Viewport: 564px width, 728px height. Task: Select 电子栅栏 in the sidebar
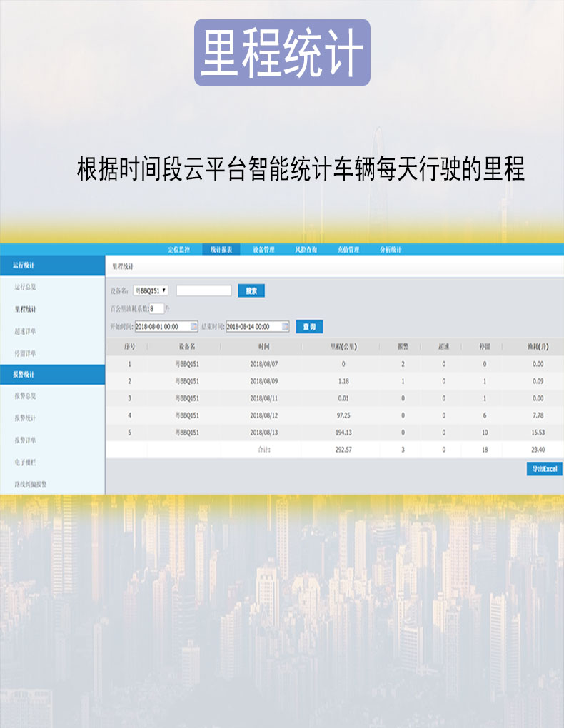coord(25,462)
